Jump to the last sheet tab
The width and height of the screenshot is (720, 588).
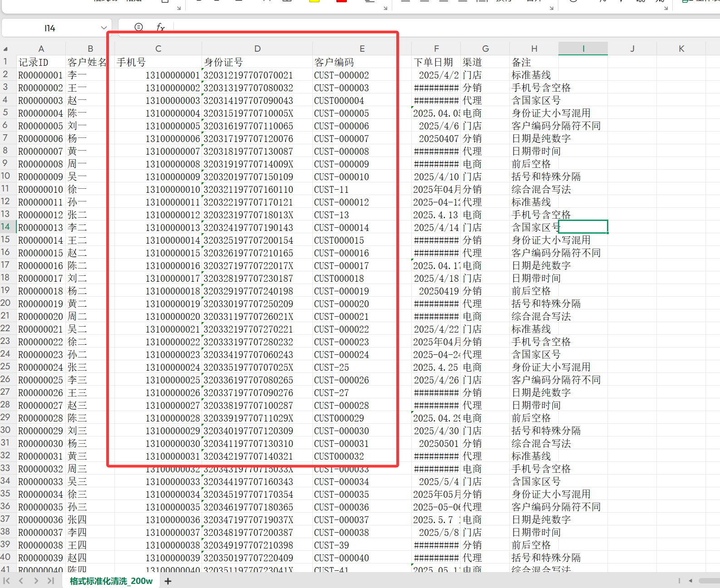(x=50, y=581)
